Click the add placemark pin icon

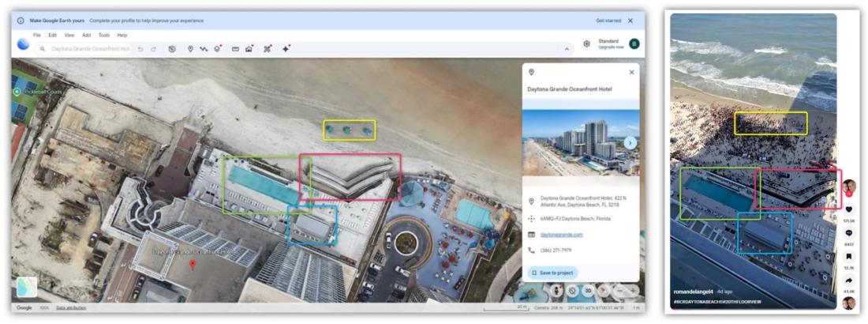pos(190,49)
